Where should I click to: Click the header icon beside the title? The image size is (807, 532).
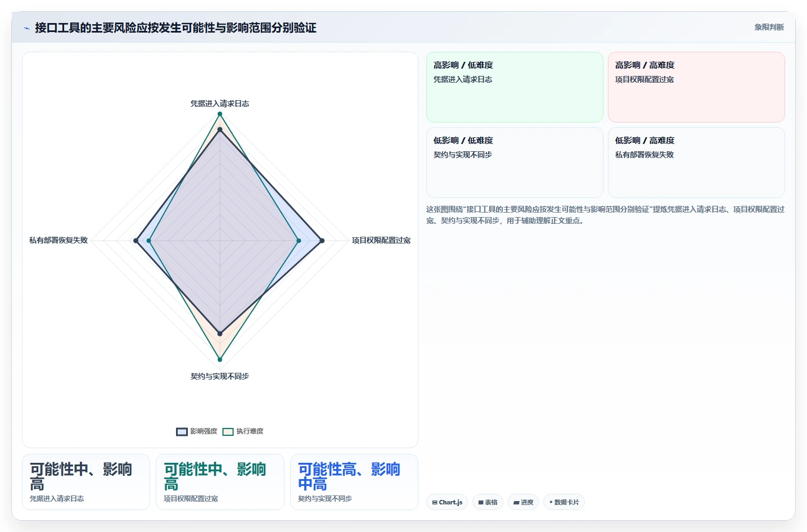[26, 28]
